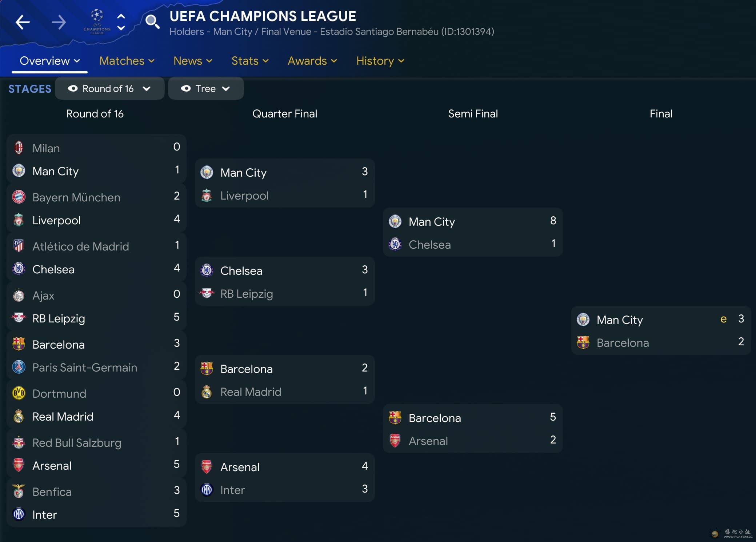Switch to the Matches tab
This screenshot has height=542, width=756.
pos(127,61)
